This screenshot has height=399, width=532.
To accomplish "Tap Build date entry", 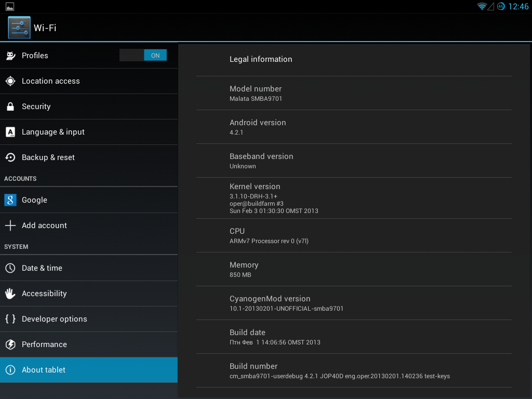I will (354, 337).
